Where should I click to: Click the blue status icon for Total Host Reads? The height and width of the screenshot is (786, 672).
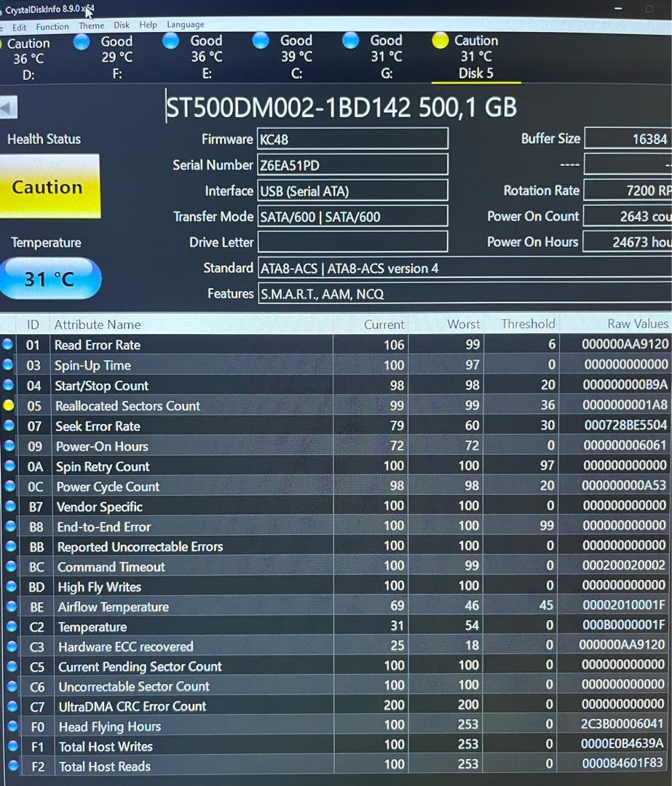pyautogui.click(x=13, y=766)
